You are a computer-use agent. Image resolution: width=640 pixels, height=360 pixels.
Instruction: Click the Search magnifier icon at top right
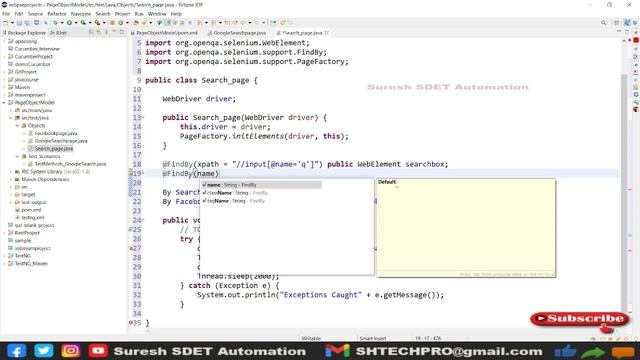pos(603,23)
